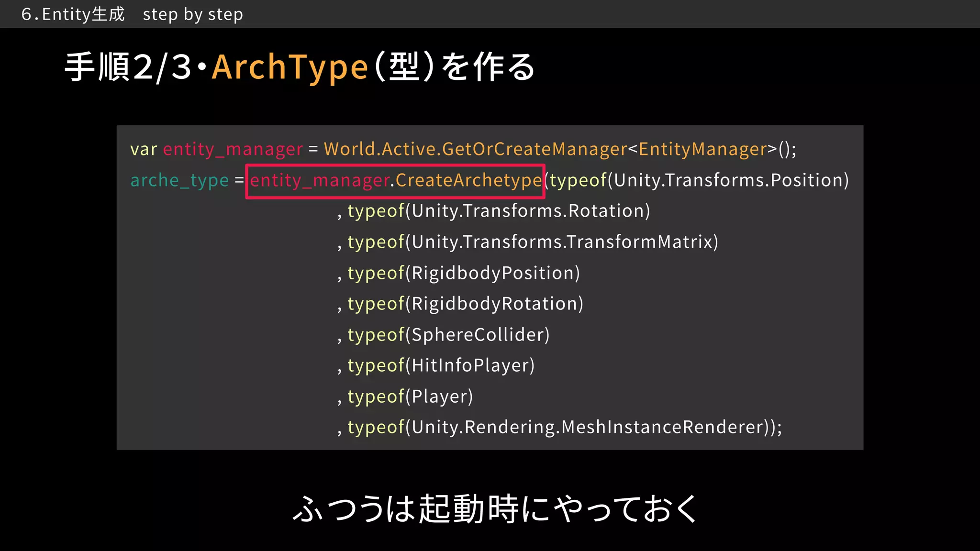Click 'World.Active.GetOrCreateManager' in the first code line
The image size is (980, 551).
[475, 149]
